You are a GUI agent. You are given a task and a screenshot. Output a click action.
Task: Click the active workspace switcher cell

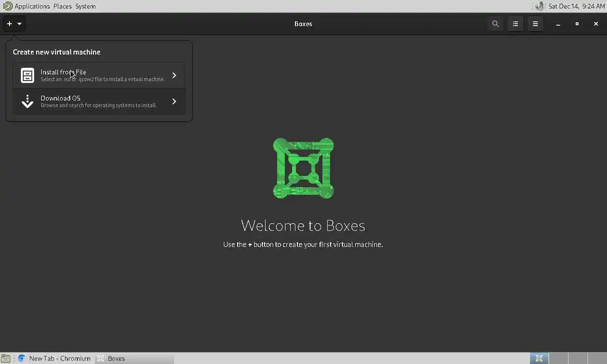539,358
